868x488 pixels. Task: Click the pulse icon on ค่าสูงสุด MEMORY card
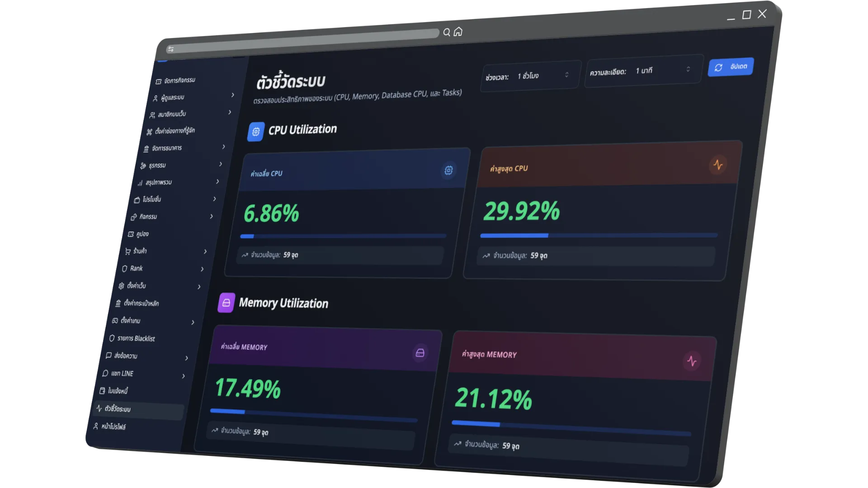tap(692, 361)
